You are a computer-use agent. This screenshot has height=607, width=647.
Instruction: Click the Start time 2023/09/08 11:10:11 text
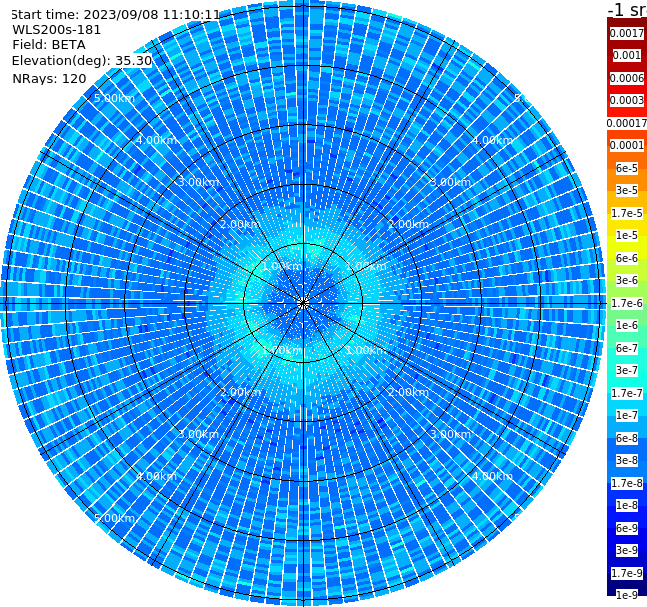(x=115, y=15)
